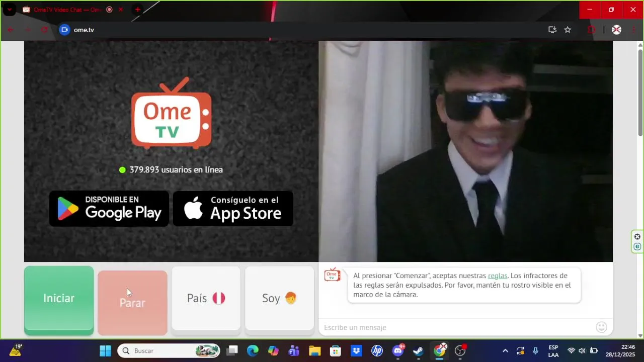Open the App Store download badge
644x362 pixels.
click(233, 208)
